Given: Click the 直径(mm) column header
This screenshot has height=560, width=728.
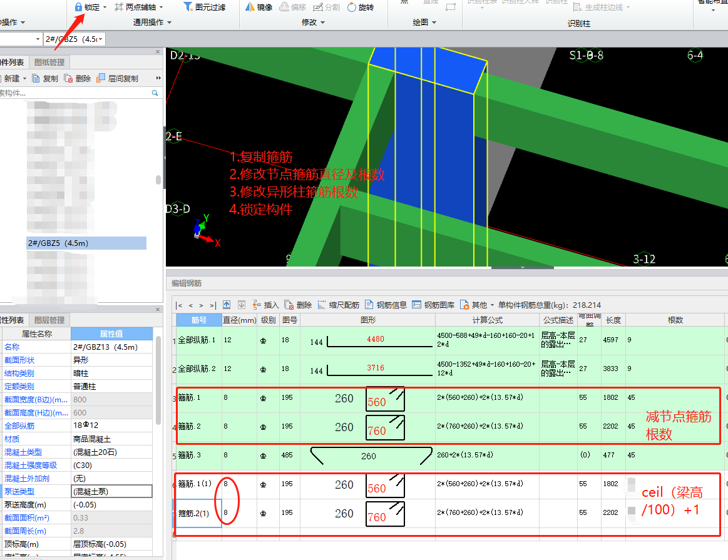Looking at the screenshot, I should tap(239, 320).
